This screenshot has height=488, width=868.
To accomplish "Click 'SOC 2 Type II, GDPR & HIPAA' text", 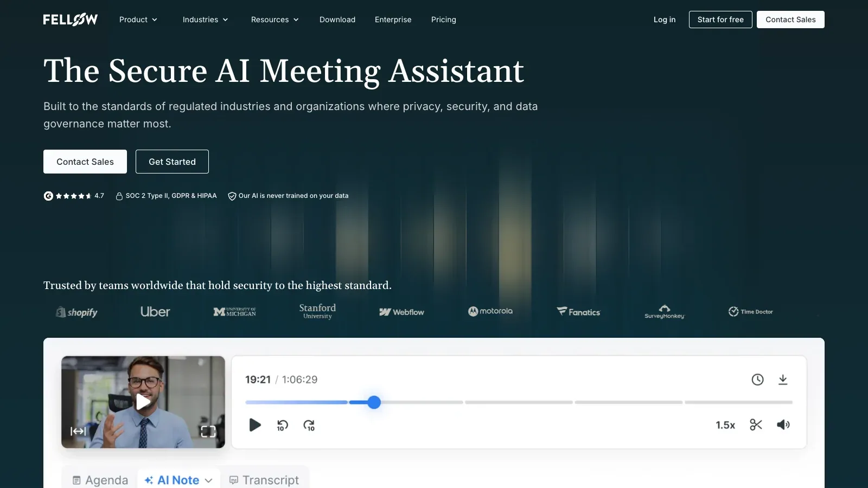I will tap(171, 196).
